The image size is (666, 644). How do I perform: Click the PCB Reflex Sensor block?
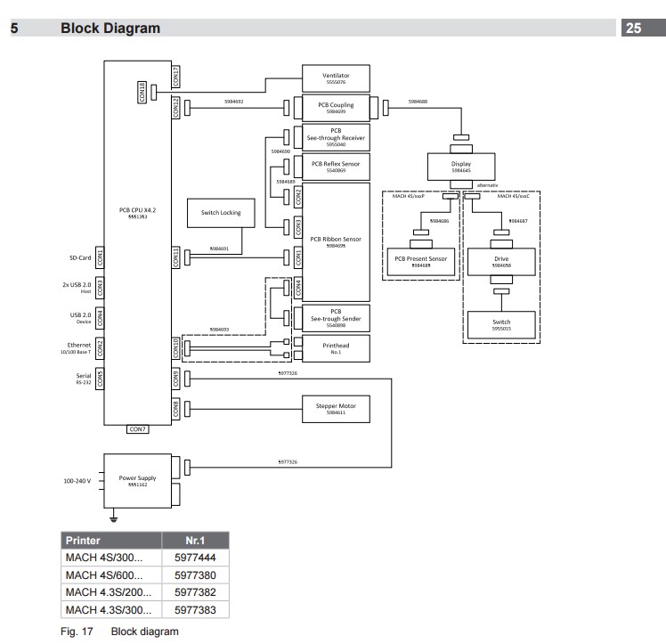pos(336,167)
